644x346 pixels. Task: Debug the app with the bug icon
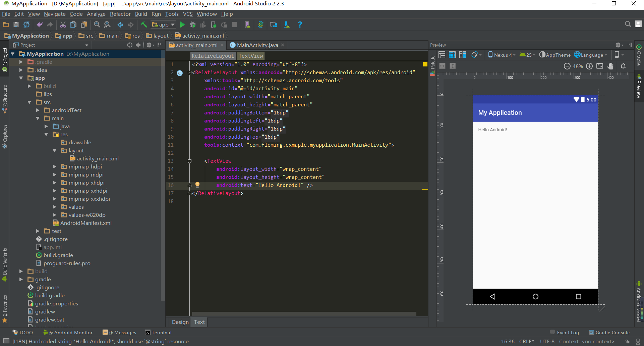pos(193,24)
